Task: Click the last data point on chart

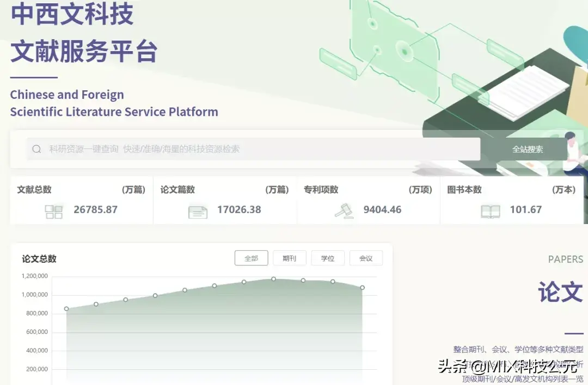Action: pos(362,288)
